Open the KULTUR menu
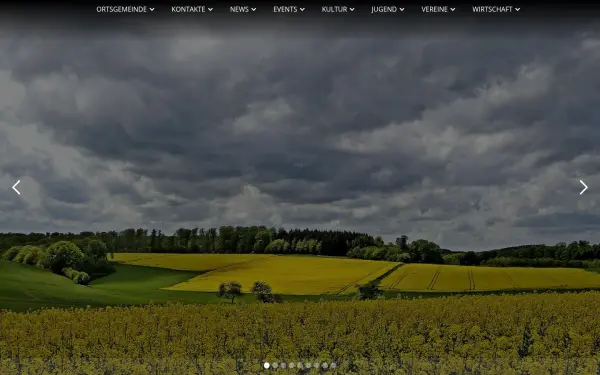Image resolution: width=600 pixels, height=375 pixels. click(x=338, y=9)
